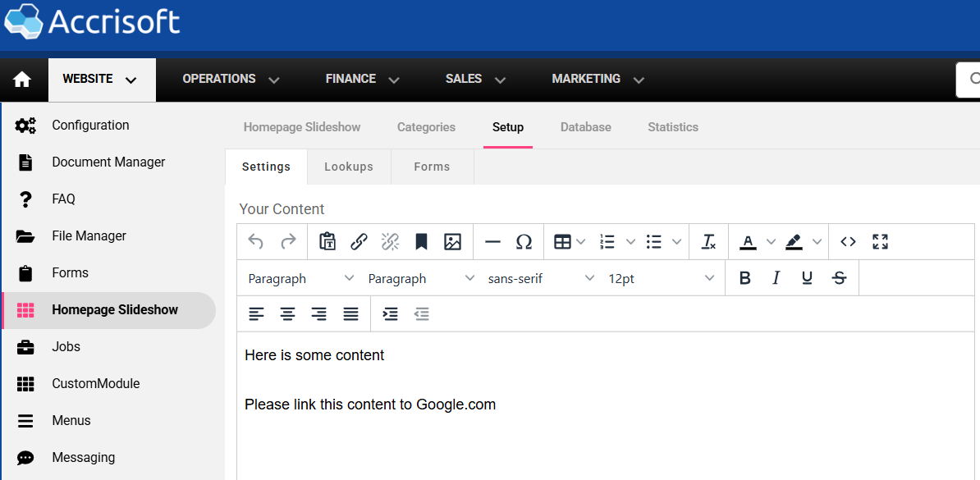The width and height of the screenshot is (980, 480).
Task: Click on the text 'Here is some content'
Action: (x=314, y=355)
